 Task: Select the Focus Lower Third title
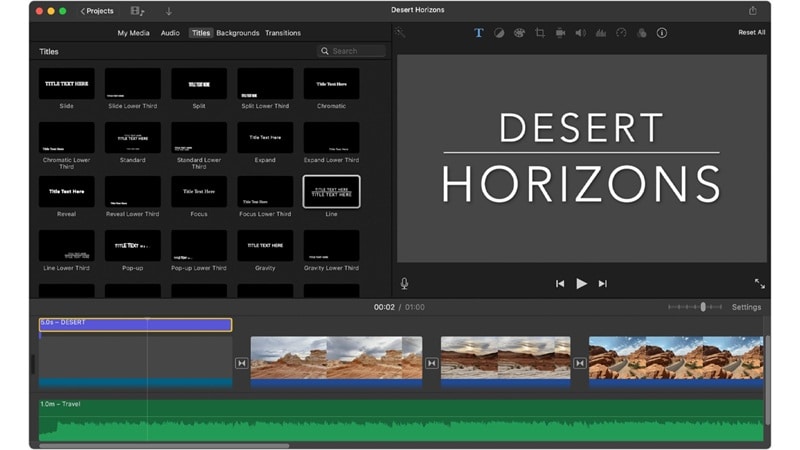(265, 192)
